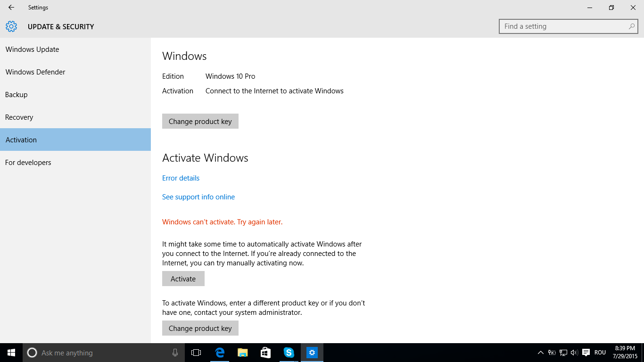The image size is (644, 362).
Task: Select Windows Update in the sidebar
Action: click(x=75, y=49)
